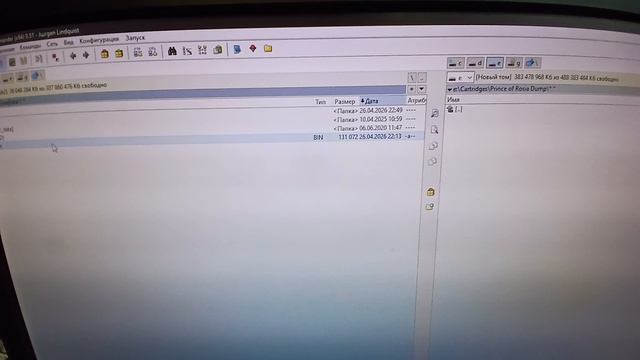Viewport: 640px width, 360px height.
Task: Open the Вид menu
Action: [x=69, y=42]
